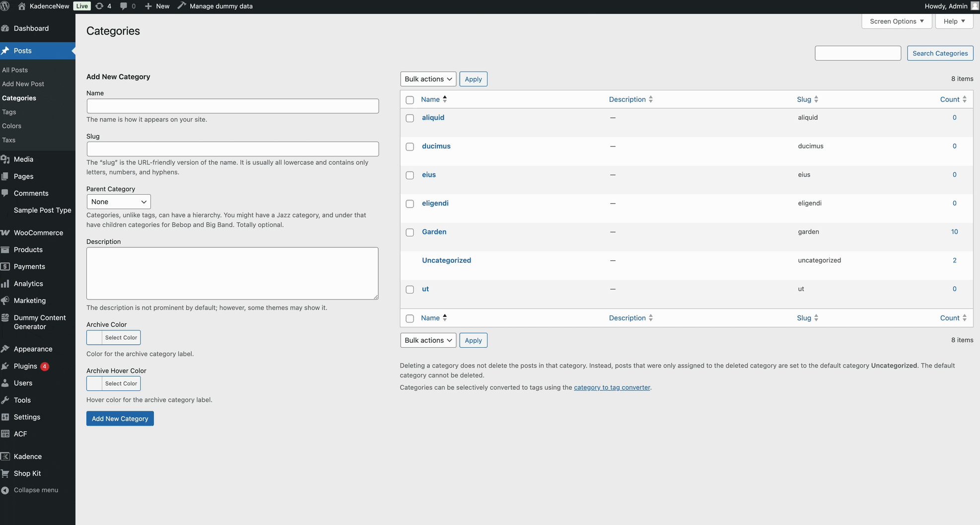This screenshot has height=525, width=980.
Task: Open the Analytics bar chart icon
Action: (5, 284)
